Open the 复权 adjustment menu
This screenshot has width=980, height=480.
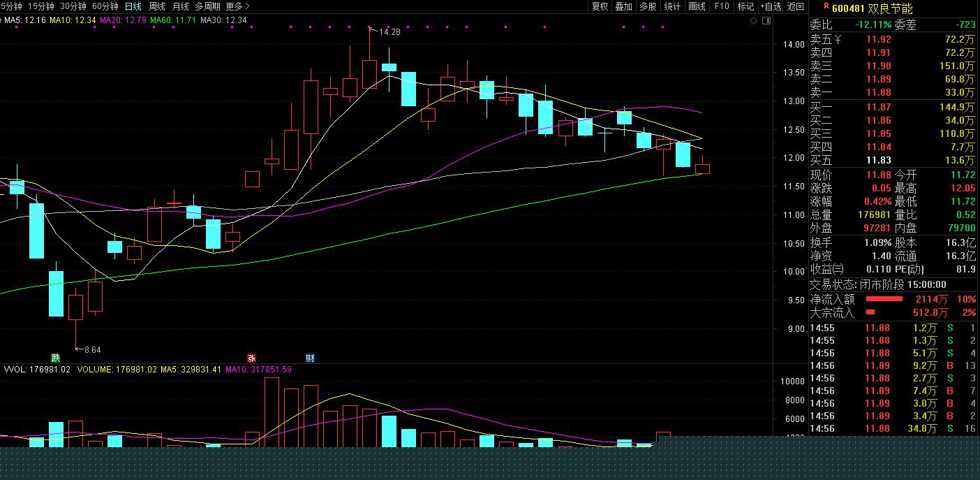pos(600,6)
